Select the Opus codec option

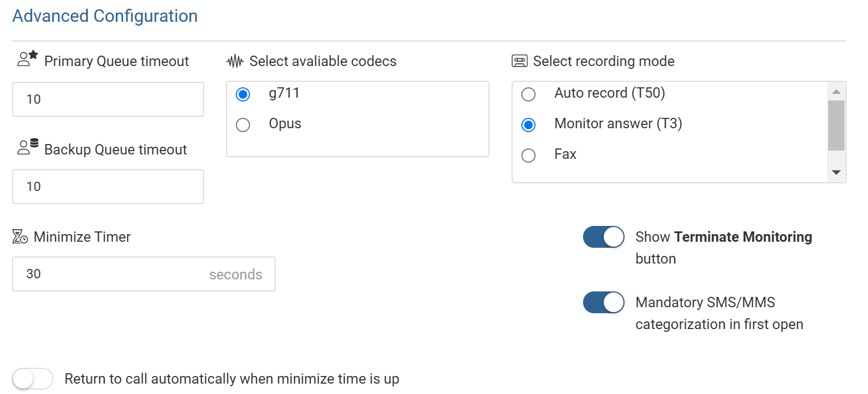point(243,125)
